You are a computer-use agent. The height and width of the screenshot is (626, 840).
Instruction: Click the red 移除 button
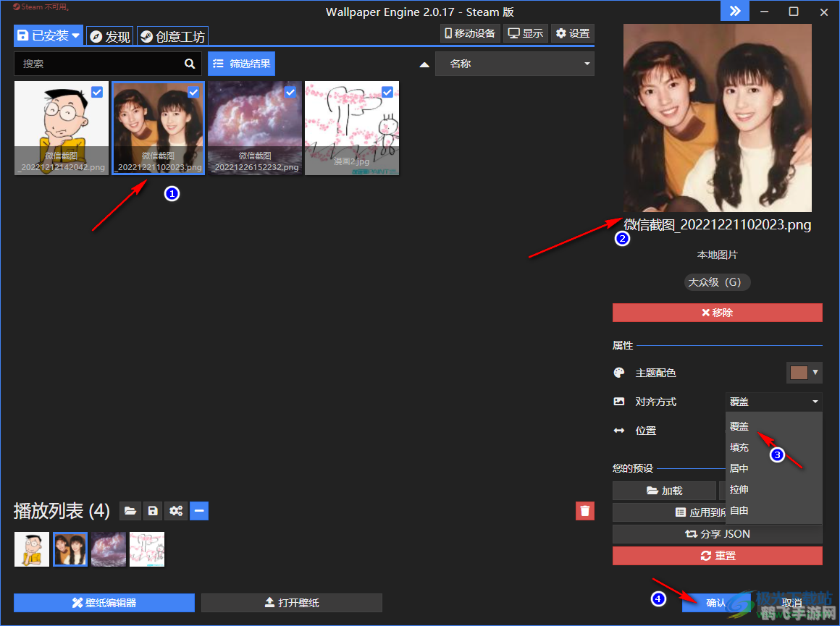coord(717,313)
